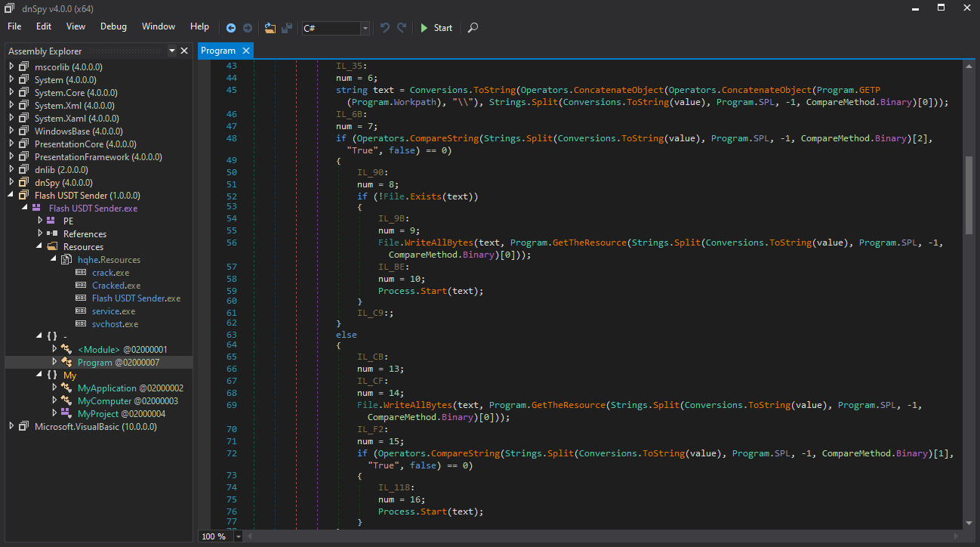Collapse the Resources folder
980x547 pixels.
[x=39, y=246]
